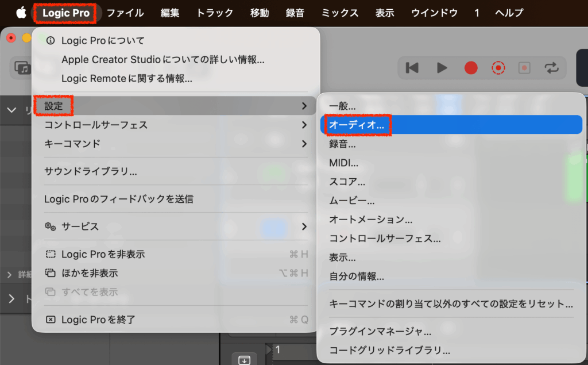
Task: Click bar 1 marker on the ruler
Action: [x=278, y=349]
